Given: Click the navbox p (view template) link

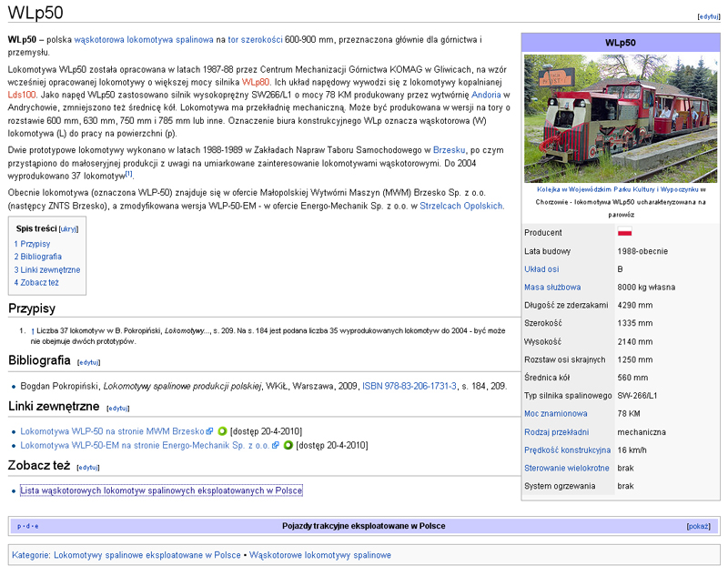Looking at the screenshot, I should coord(19,526).
